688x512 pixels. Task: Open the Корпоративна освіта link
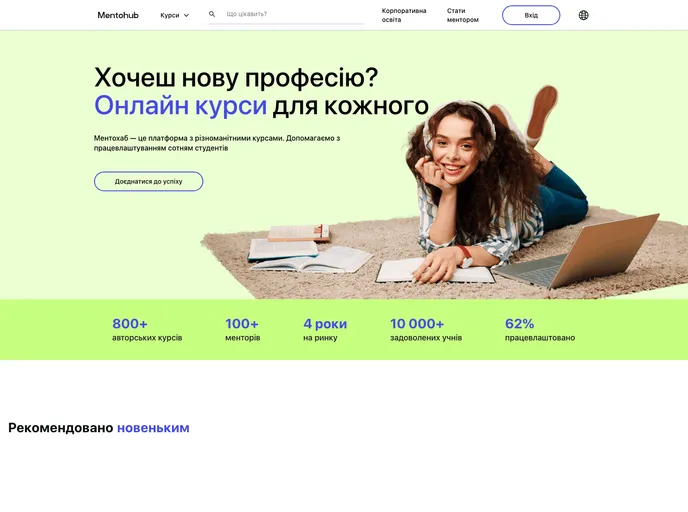pyautogui.click(x=404, y=15)
